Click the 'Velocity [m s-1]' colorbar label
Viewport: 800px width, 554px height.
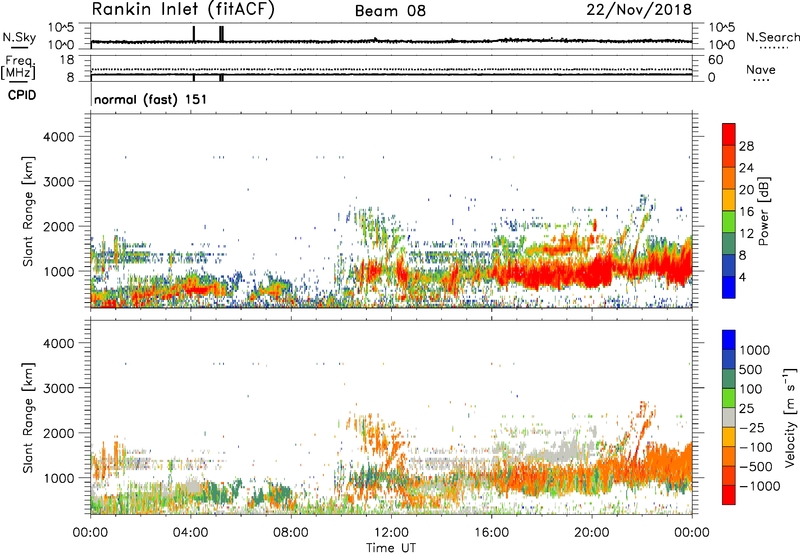(x=790, y=417)
